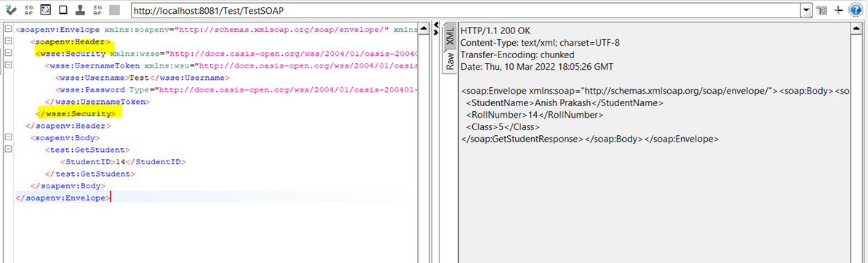Click the closing soapenv:Header tag
The height and width of the screenshot is (263, 868).
68,126
